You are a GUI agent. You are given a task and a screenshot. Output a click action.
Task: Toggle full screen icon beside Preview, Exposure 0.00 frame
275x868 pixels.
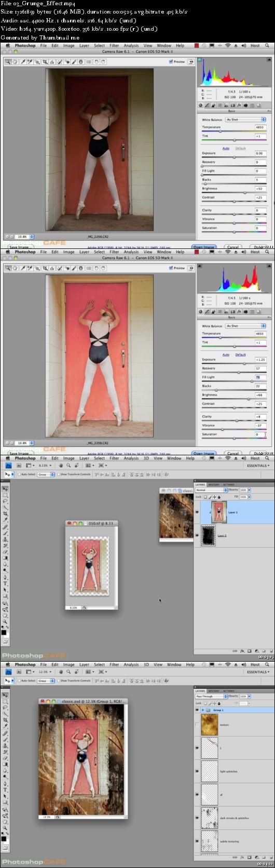(191, 61)
